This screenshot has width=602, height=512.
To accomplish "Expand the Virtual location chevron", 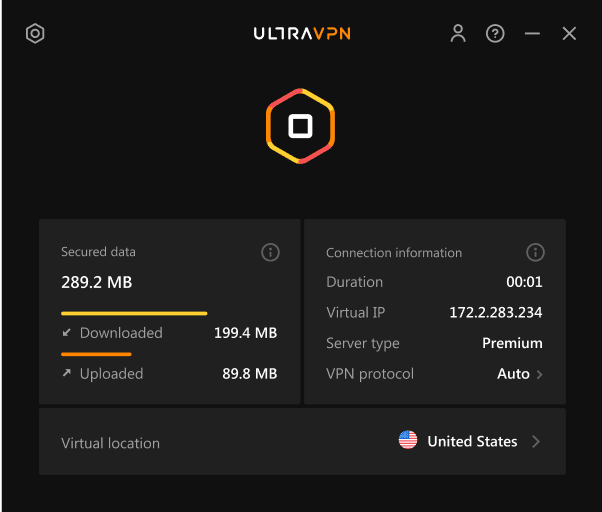I will click(x=536, y=441).
